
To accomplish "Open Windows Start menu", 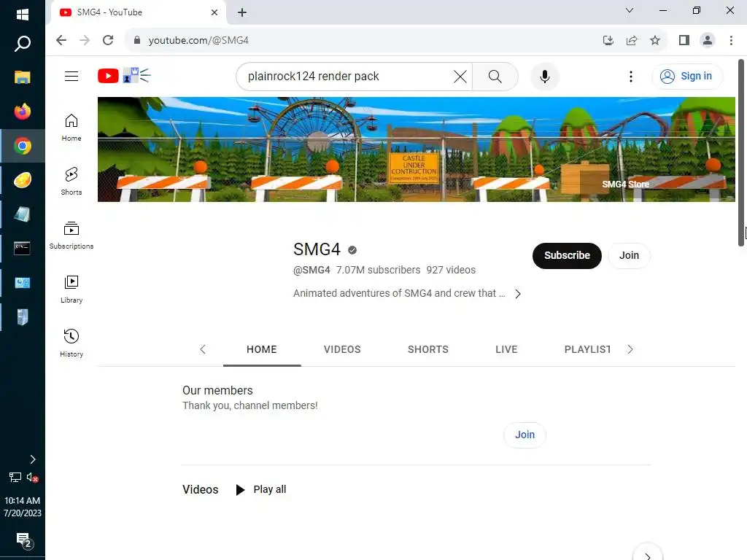I will (x=23, y=15).
